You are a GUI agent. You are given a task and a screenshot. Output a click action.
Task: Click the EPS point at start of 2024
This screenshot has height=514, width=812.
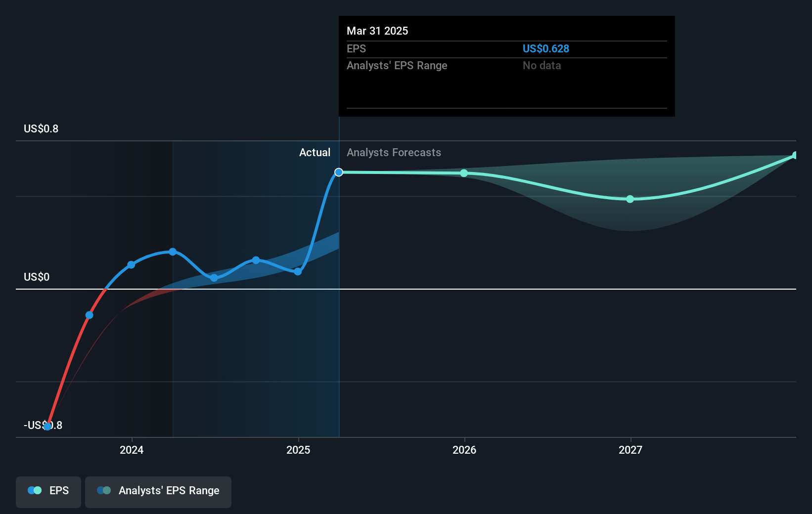click(x=131, y=265)
